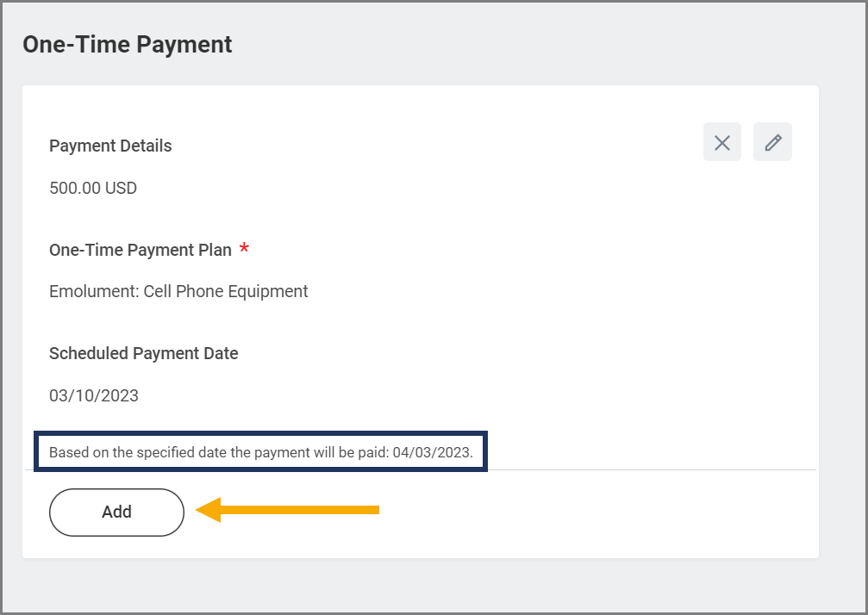Viewport: 868px width, 615px height.
Task: Select the Payment Details label
Action: tap(110, 146)
